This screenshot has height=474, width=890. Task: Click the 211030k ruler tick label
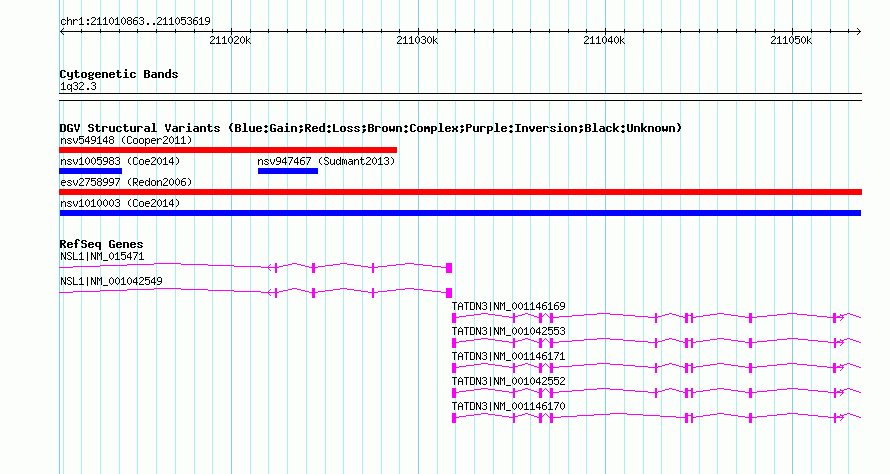tap(417, 40)
